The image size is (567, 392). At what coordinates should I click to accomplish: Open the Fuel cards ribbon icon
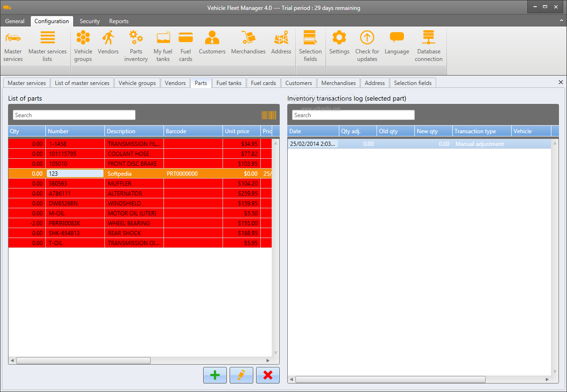[x=186, y=46]
